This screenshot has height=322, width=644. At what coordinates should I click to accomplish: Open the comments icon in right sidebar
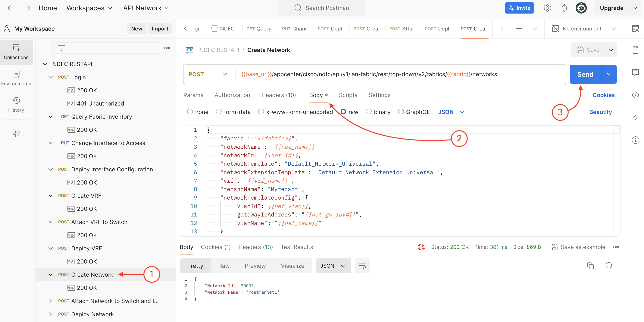pyautogui.click(x=635, y=73)
